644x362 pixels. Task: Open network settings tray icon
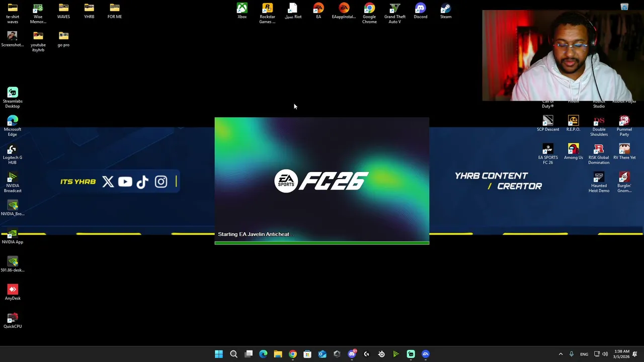[x=597, y=354]
